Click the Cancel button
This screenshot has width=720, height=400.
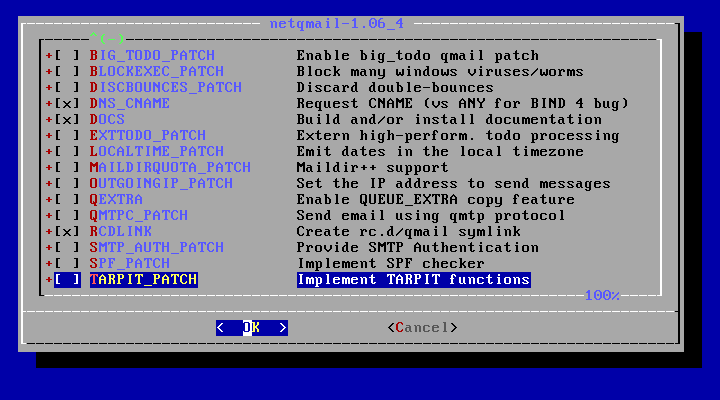[x=422, y=327]
